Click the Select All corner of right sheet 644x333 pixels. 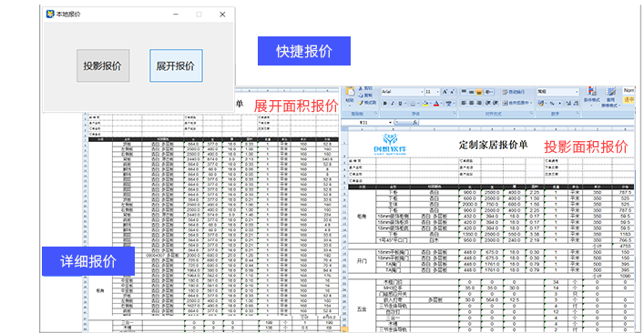(344, 129)
